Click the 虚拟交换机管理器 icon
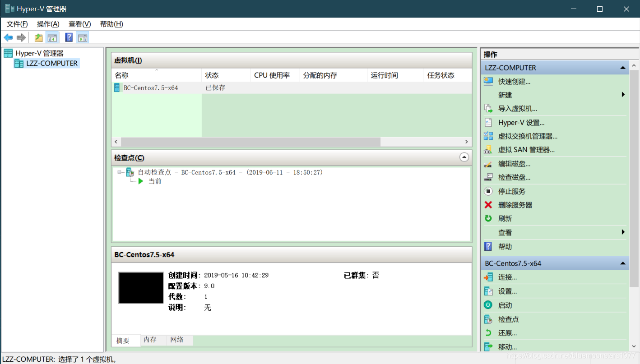Viewport: 640px width, 364px height. [488, 136]
